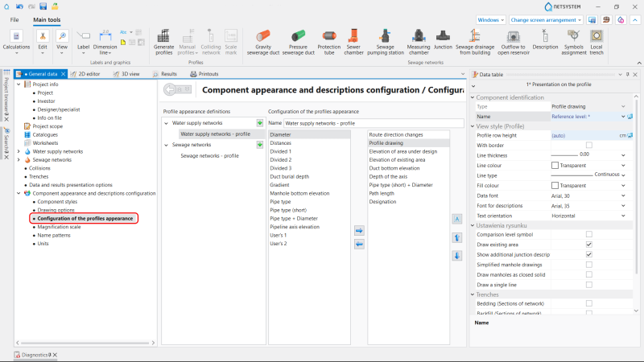This screenshot has height=362, width=644.
Task: Enable Draw a single line
Action: pos(589,285)
